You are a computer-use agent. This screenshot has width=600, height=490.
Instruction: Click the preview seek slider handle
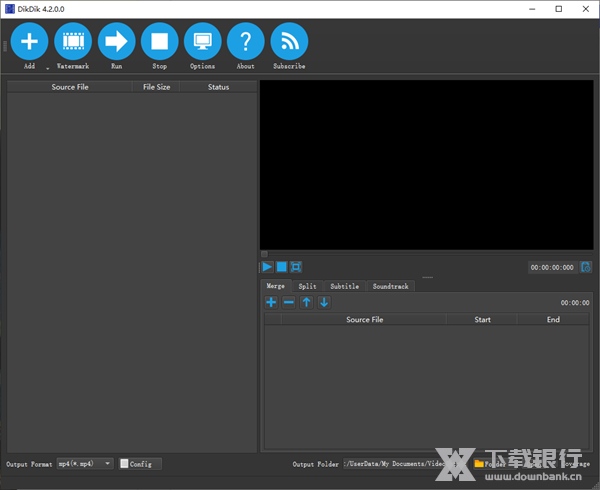264,254
